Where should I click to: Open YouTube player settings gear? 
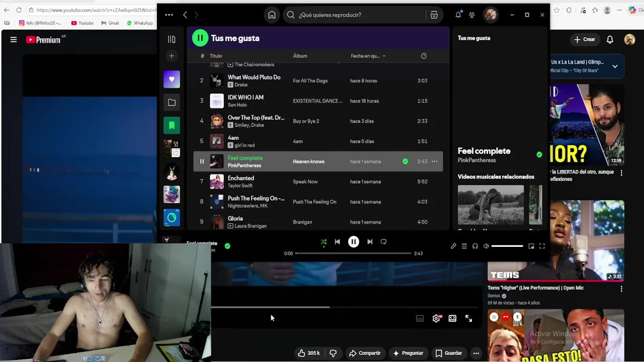pos(436,318)
